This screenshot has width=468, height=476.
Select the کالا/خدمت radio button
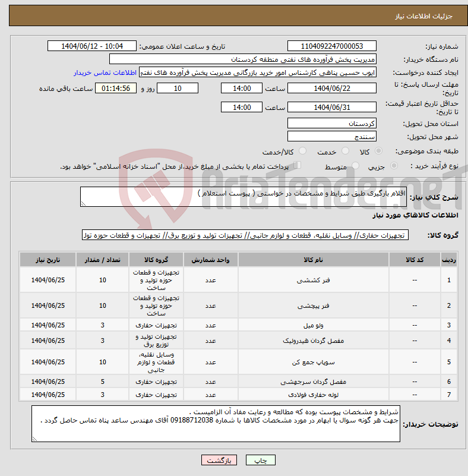coord(302,150)
